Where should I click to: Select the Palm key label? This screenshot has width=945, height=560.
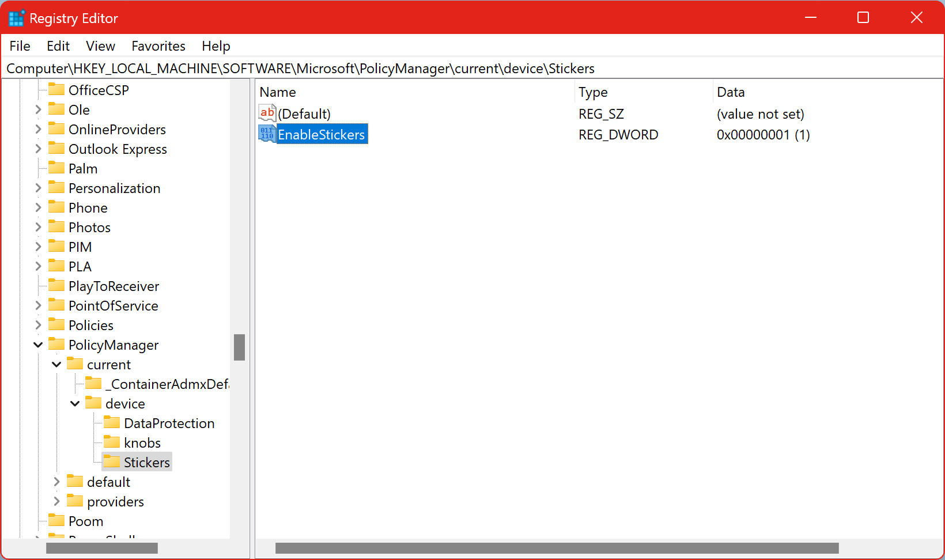coord(83,168)
